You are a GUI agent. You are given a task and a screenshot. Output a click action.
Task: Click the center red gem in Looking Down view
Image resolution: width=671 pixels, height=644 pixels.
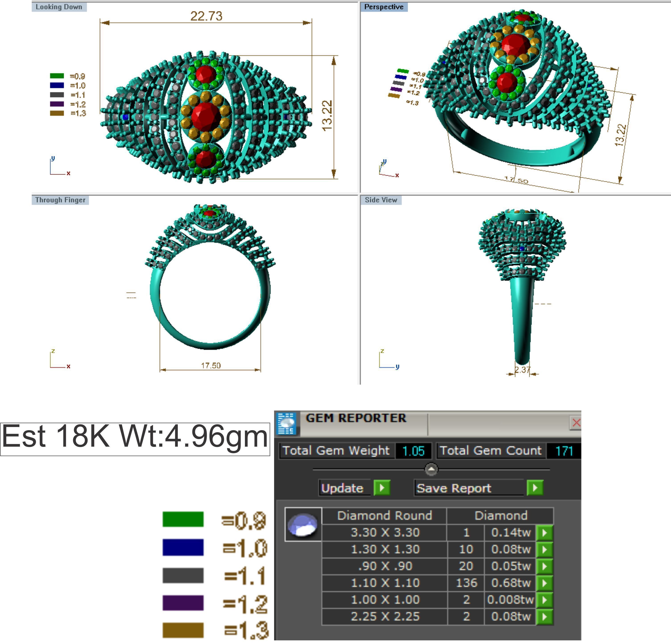pyautogui.click(x=206, y=116)
